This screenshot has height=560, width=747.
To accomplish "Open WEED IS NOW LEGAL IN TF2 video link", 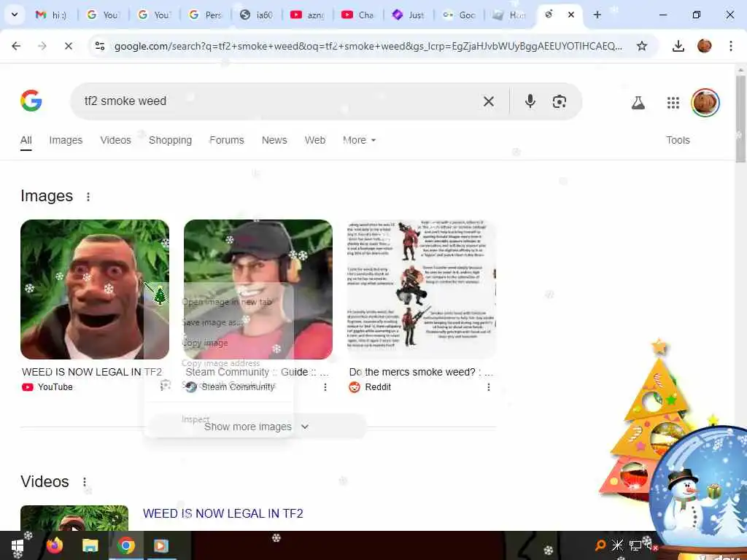I will pyautogui.click(x=223, y=513).
